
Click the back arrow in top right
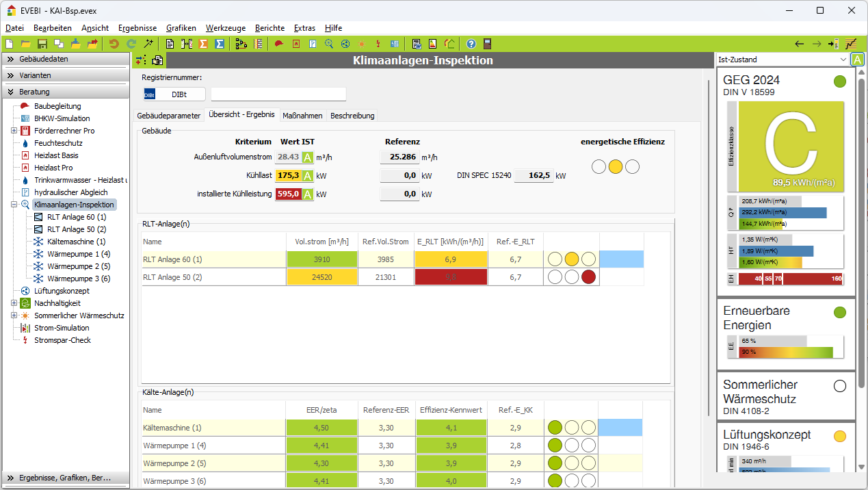[x=799, y=44]
